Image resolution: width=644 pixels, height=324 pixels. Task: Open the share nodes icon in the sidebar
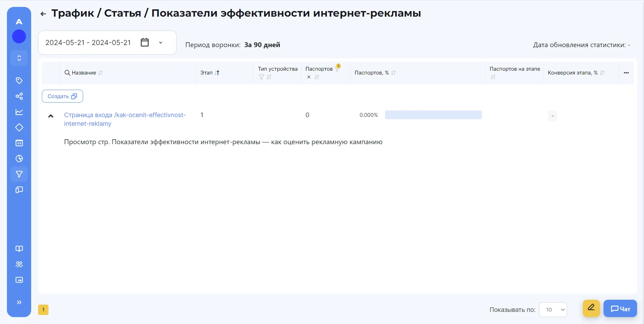[19, 96]
